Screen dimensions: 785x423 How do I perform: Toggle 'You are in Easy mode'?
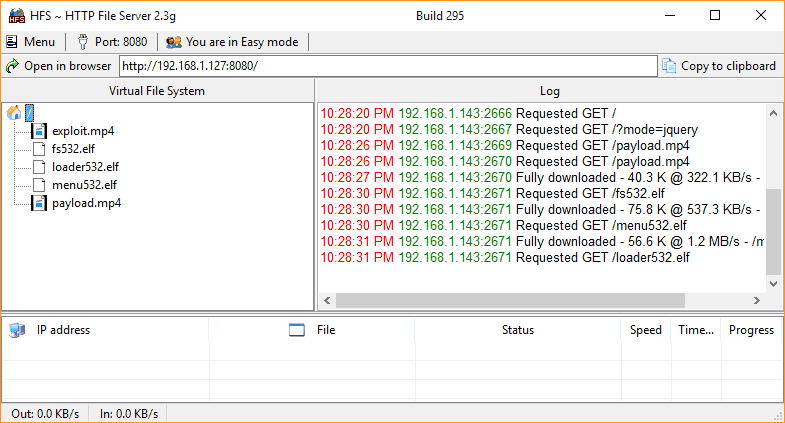(232, 42)
